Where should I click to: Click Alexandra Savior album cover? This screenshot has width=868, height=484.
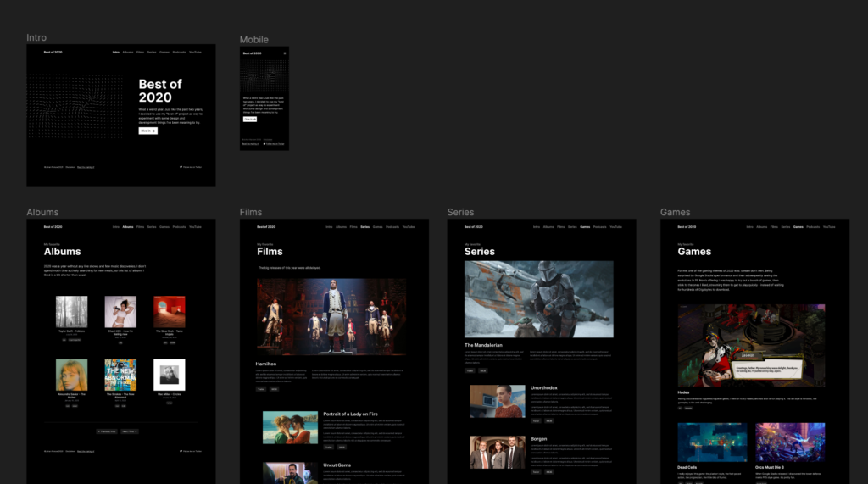click(71, 375)
